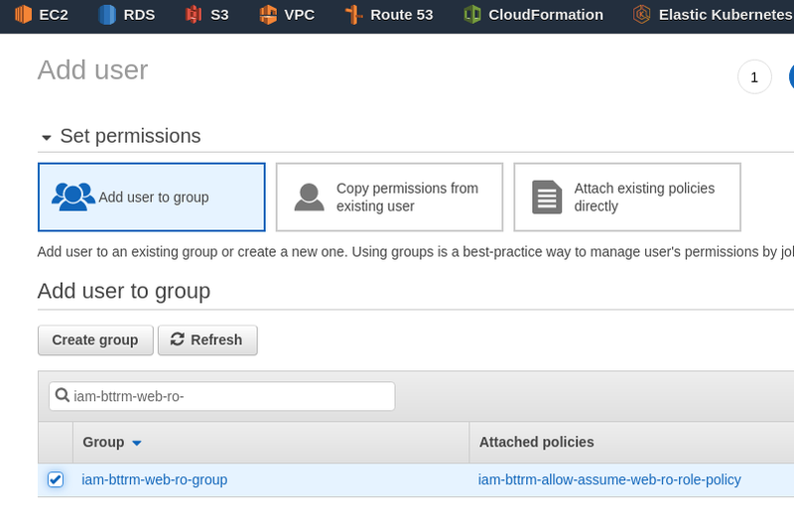
Task: Open iam-bttrm-allow-assume-web-ro-role-policy link
Action: tap(609, 479)
